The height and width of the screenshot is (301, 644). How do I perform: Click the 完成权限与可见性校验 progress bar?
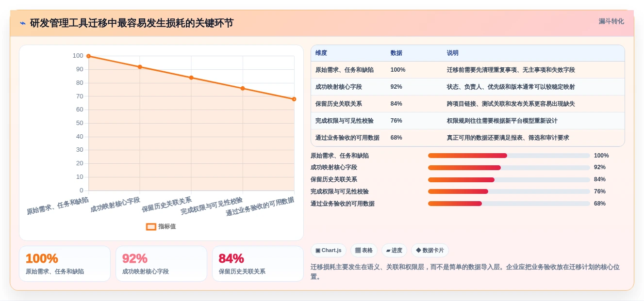(509, 191)
